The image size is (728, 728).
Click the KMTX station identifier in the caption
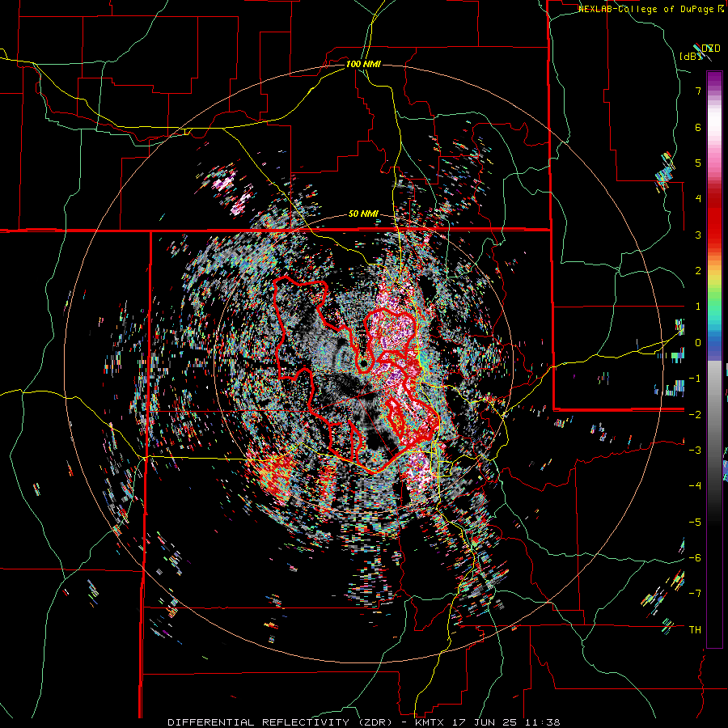pyautogui.click(x=432, y=722)
